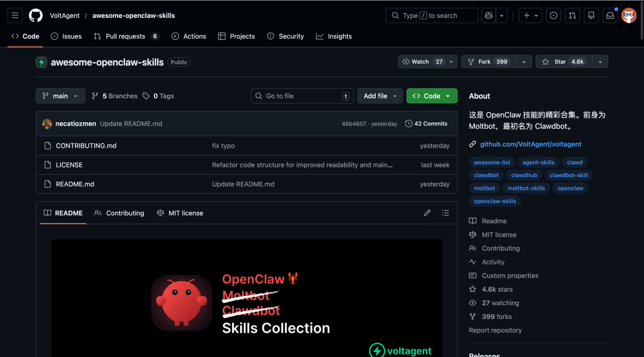This screenshot has height=357, width=644.
Task: Open the README outline list icon
Action: [x=445, y=213]
